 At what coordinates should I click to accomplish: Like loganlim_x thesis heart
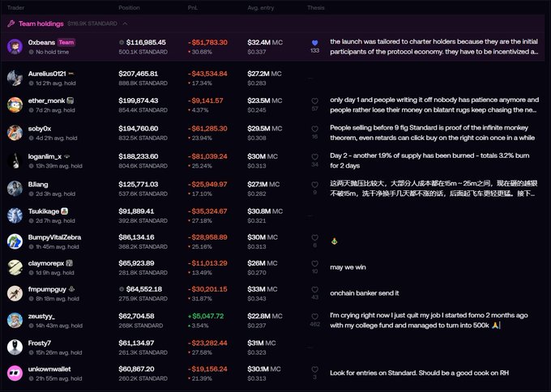(315, 156)
